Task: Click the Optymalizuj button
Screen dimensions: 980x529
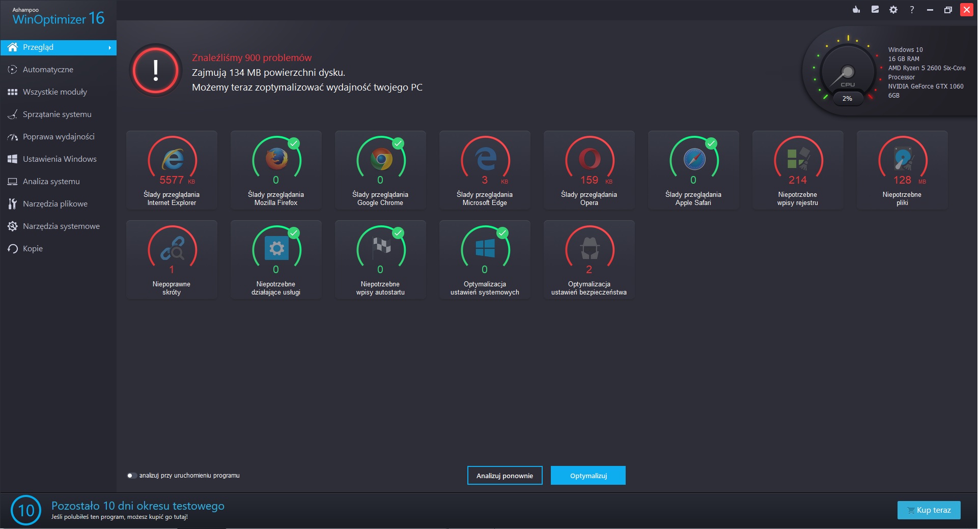Action: tap(588, 476)
